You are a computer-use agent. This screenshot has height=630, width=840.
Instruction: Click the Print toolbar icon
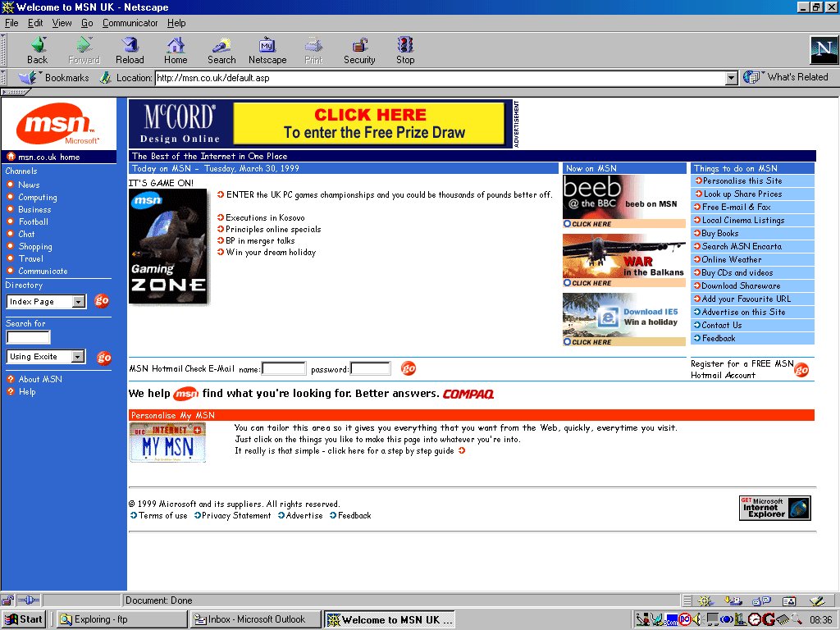tap(313, 50)
